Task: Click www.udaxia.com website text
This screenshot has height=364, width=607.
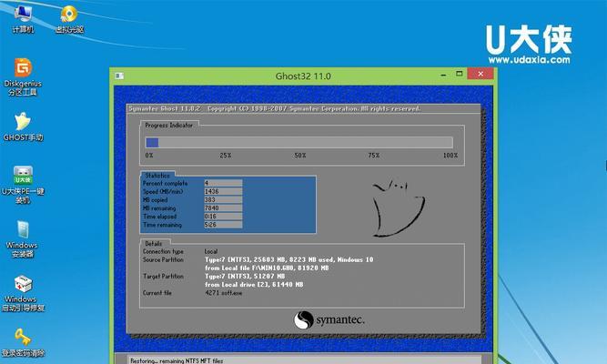Action: click(x=529, y=60)
